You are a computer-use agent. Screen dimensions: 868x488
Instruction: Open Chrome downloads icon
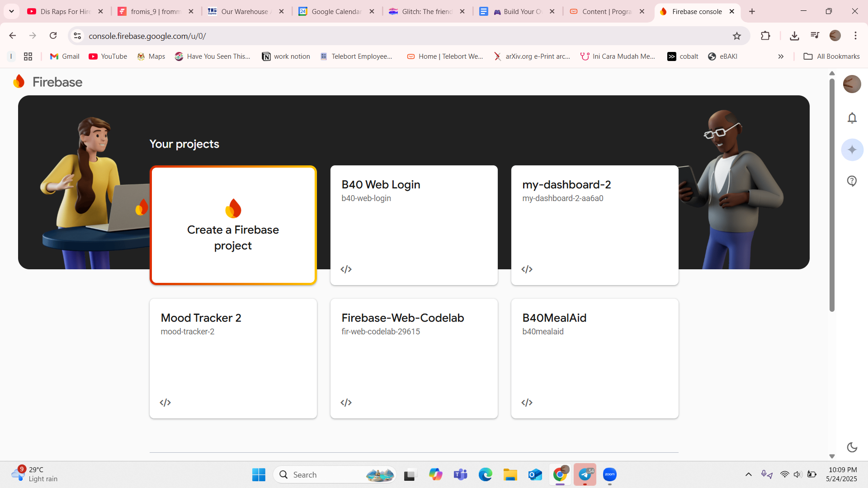(794, 36)
